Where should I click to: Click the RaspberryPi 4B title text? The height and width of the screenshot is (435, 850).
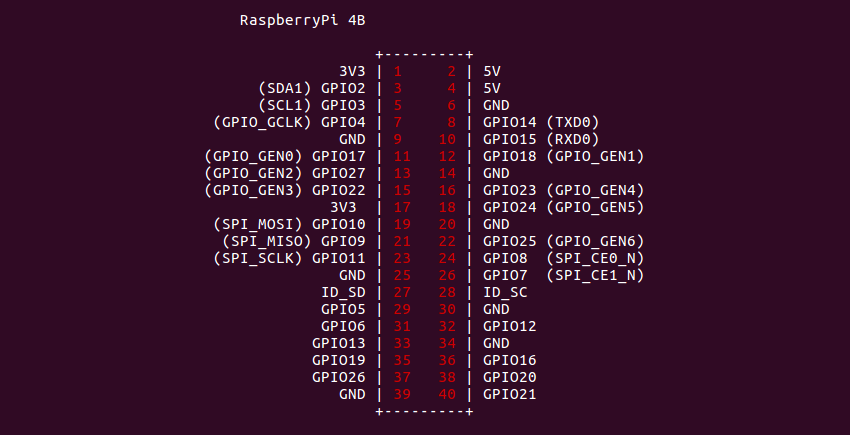(302, 21)
